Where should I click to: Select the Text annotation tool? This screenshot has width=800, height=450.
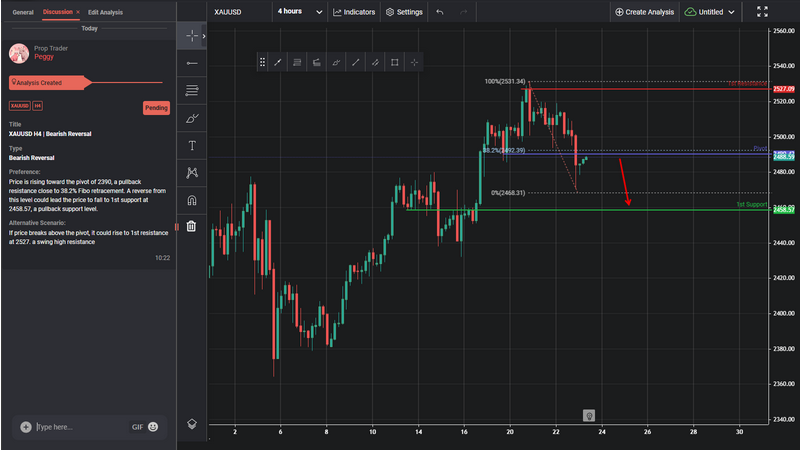[x=192, y=146]
